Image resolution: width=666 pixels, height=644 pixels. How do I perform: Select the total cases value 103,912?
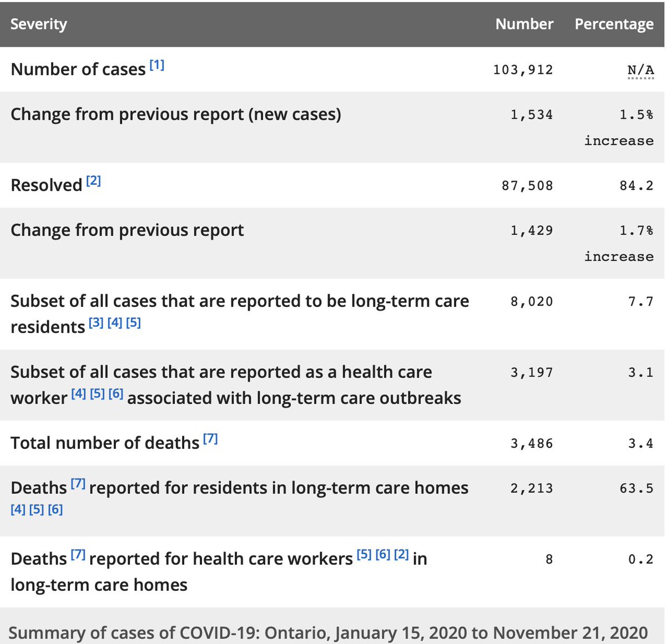pos(523,70)
